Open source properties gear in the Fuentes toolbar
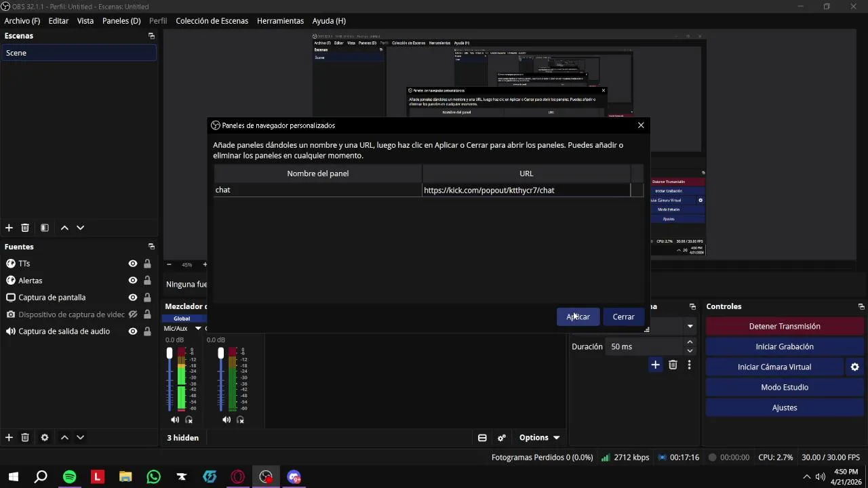 [x=45, y=438]
